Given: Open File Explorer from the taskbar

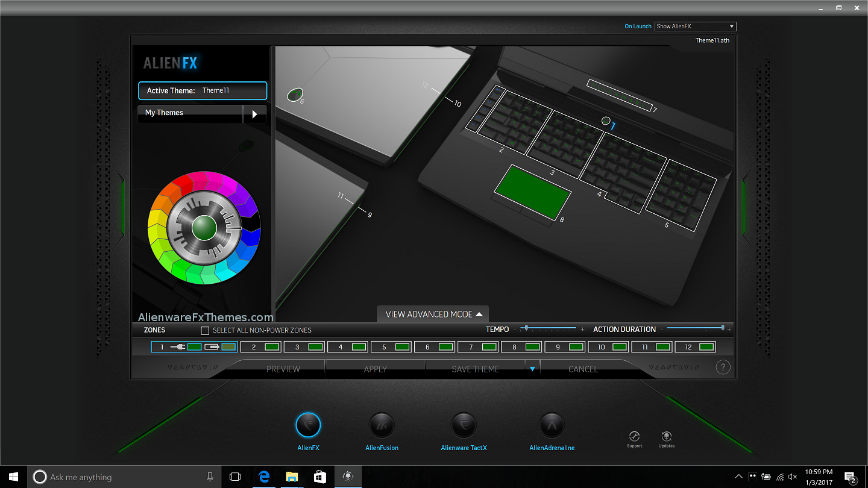Looking at the screenshot, I should click(x=292, y=477).
